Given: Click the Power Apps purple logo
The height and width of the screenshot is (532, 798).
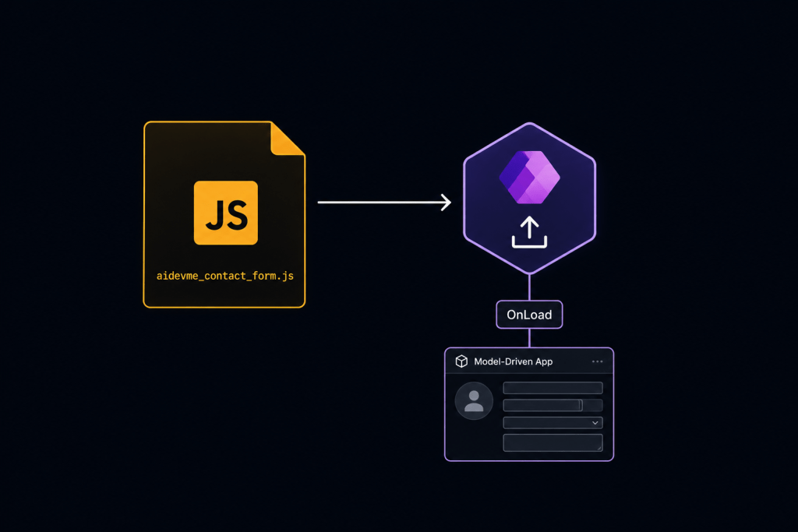Looking at the screenshot, I should click(529, 177).
